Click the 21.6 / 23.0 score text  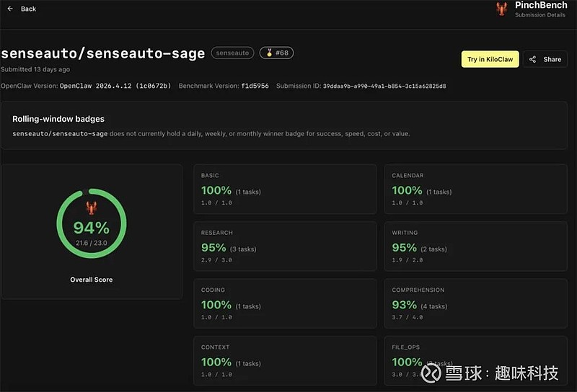point(92,243)
